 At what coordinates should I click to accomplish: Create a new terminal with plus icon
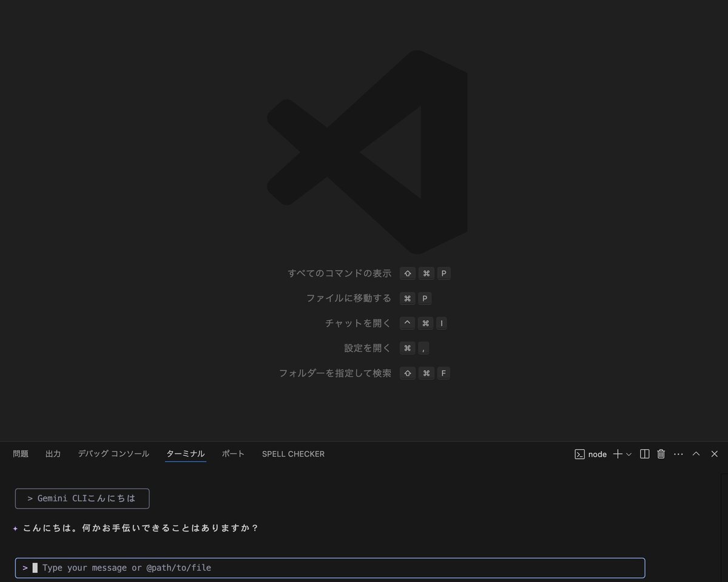pos(618,454)
